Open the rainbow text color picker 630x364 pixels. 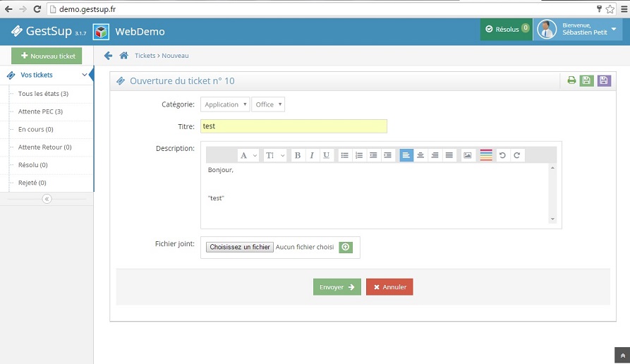point(486,155)
